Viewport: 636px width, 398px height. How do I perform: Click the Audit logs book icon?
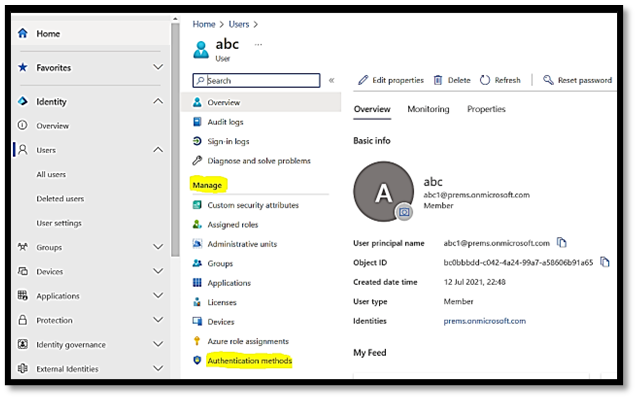pyautogui.click(x=197, y=122)
